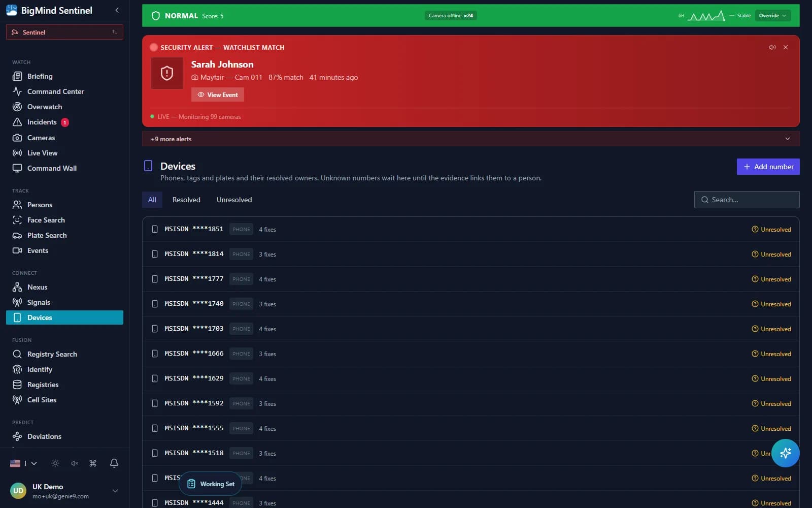Open the Override dropdown

pos(772,16)
